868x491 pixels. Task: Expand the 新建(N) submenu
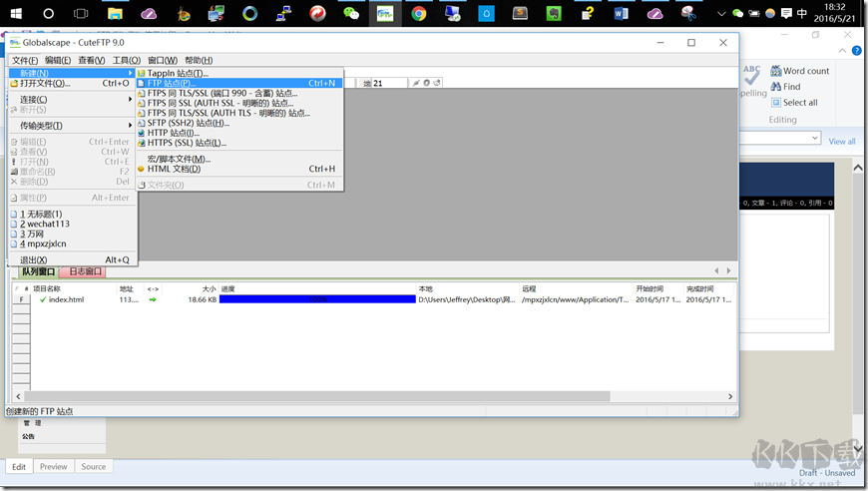72,73
